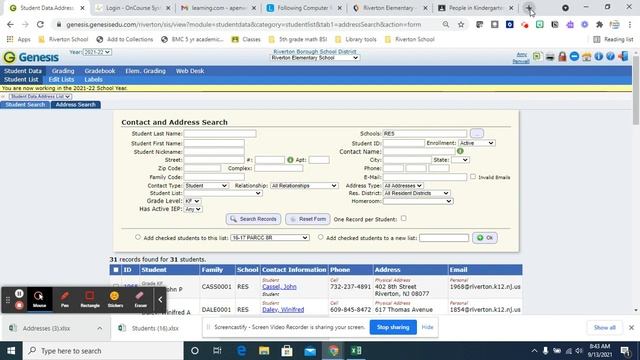Screen dimensions: 640x360
Task: Open the Chrome three-dot menu
Action: tap(630, 24)
